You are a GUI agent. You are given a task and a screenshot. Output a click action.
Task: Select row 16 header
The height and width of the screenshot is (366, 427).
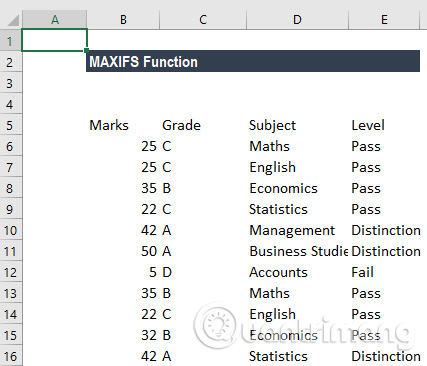click(x=11, y=356)
